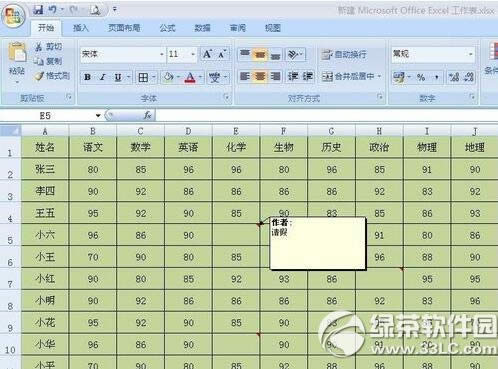Click the font color red A swatch
This screenshot has height=369, width=498.
tap(190, 78)
